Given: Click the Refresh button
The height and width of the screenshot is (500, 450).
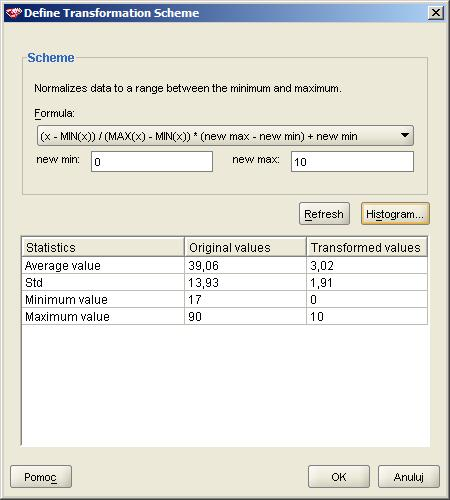Looking at the screenshot, I should click(x=324, y=214).
